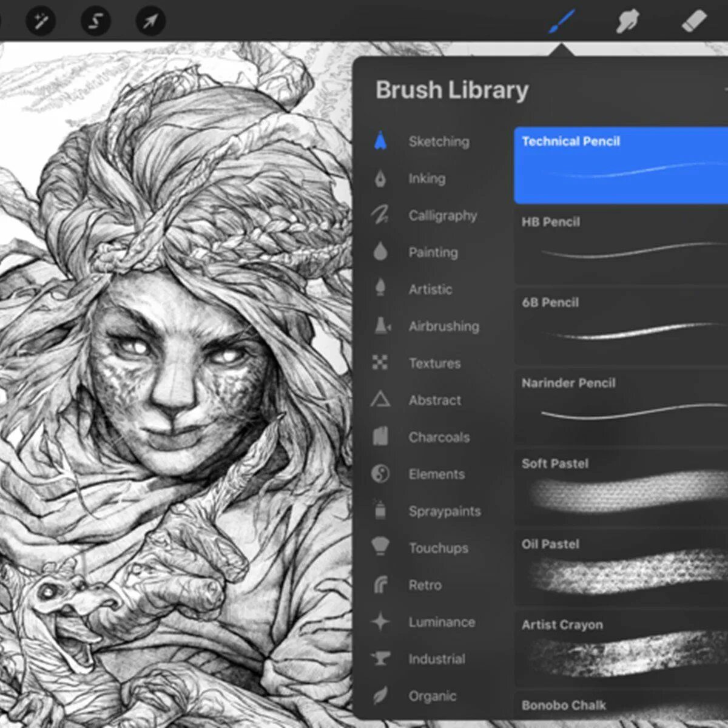
Task: Click the Organic leaf icon
Action: 380,695
